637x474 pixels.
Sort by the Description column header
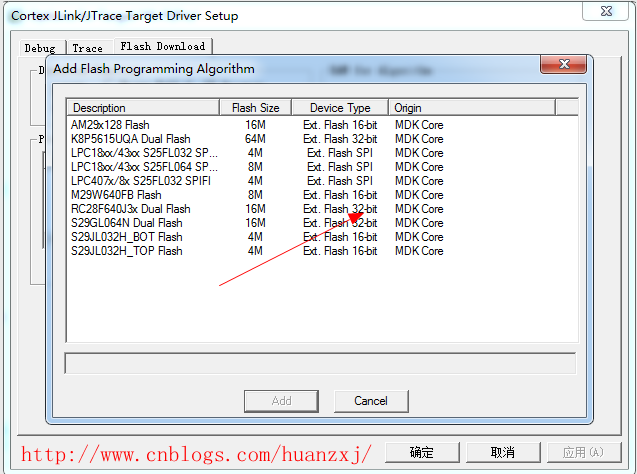(143, 108)
